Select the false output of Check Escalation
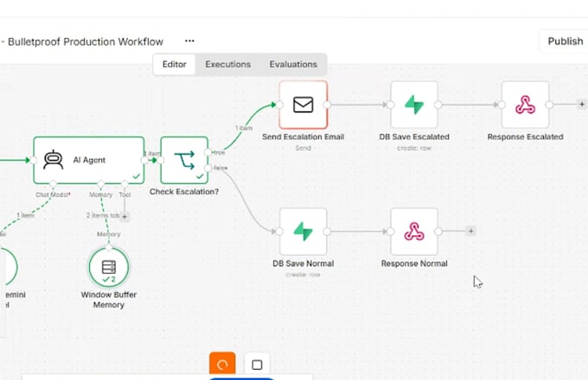The height and width of the screenshot is (380, 588). (208, 168)
